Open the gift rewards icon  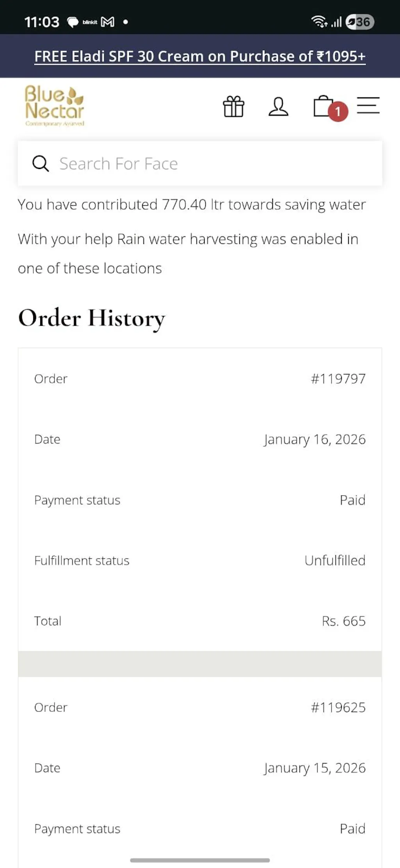(x=234, y=106)
